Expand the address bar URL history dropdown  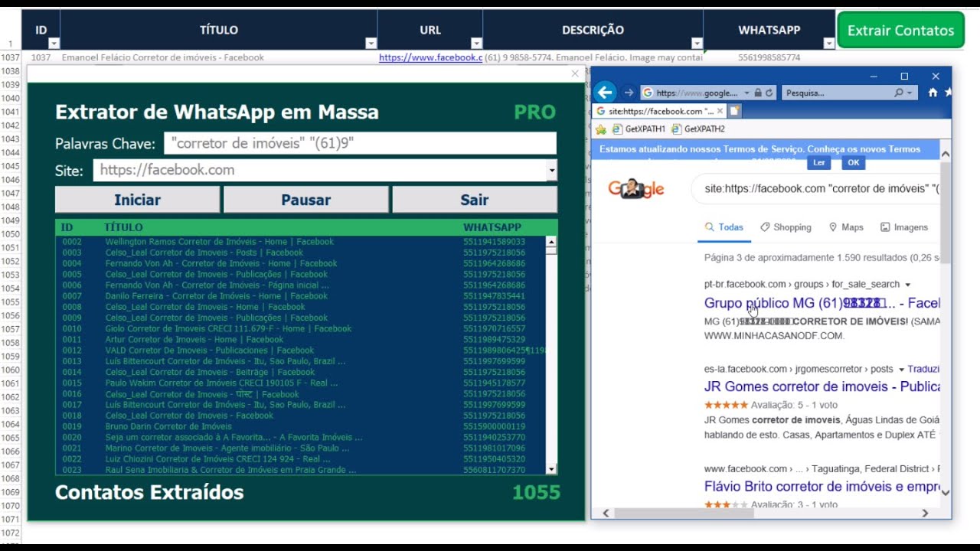tap(746, 93)
